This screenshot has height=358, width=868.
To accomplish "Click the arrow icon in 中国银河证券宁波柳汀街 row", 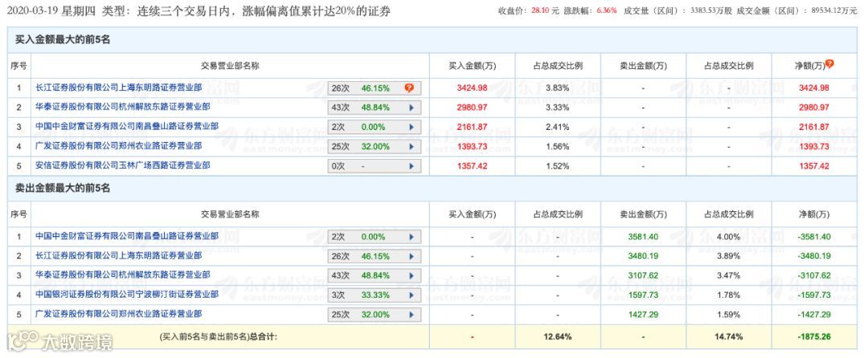I will point(411,295).
